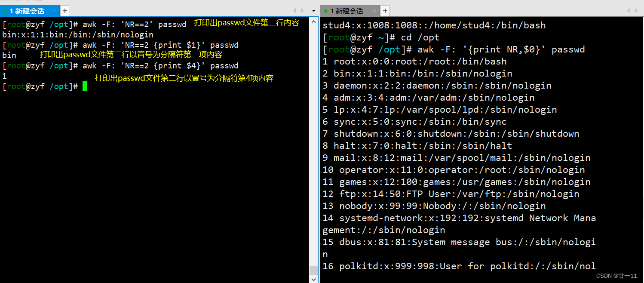Click line 10 operator:x:11:0:operator
644x283 pixels.
[x=454, y=170]
